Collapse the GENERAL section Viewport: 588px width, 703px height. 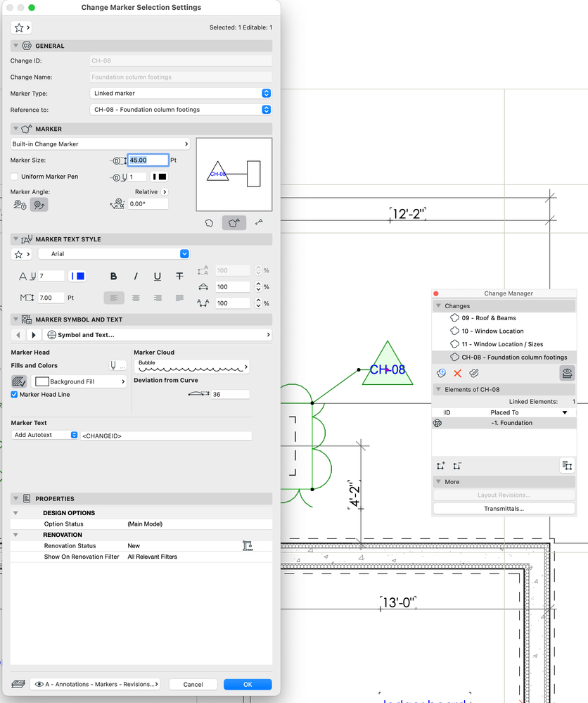point(15,46)
